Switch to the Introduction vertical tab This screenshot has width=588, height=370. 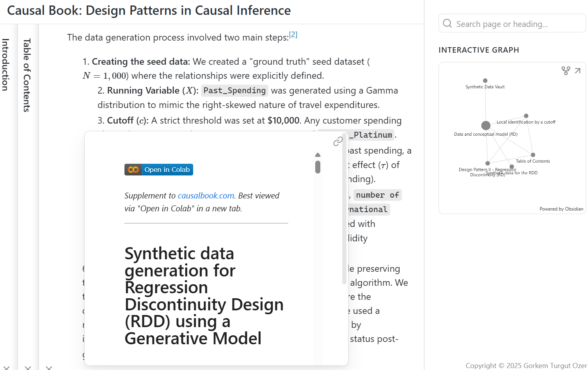tap(5, 65)
